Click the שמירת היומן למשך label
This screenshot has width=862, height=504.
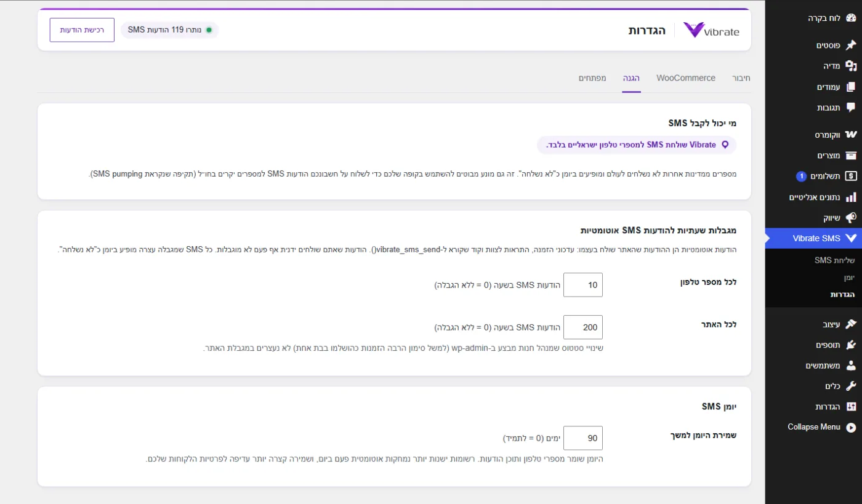click(703, 435)
